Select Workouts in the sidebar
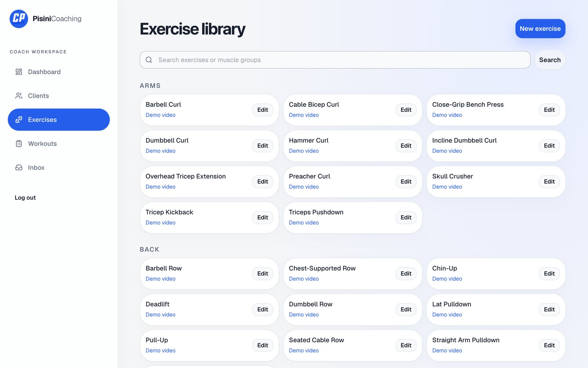588x368 pixels. pos(59,144)
